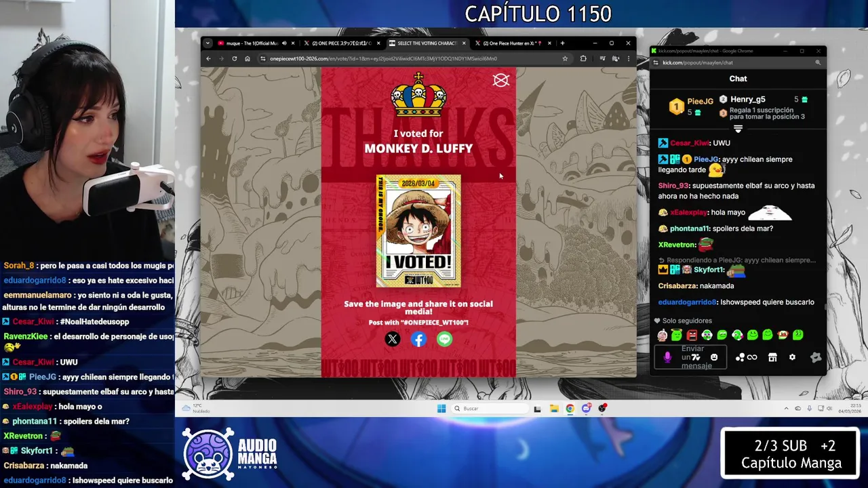This screenshot has width=868, height=488.
Task: Click Henry_g5 in the chat leaderboard
Action: pyautogui.click(x=747, y=100)
